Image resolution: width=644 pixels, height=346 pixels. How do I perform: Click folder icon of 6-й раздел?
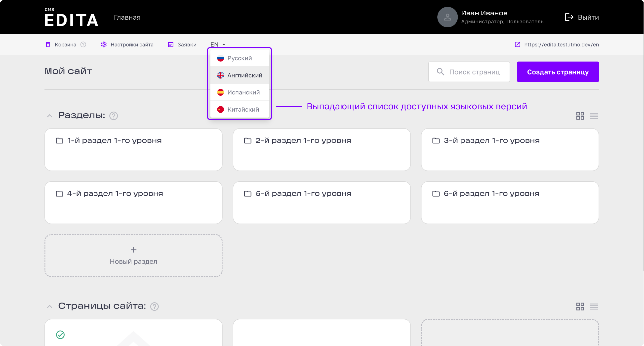coord(436,194)
